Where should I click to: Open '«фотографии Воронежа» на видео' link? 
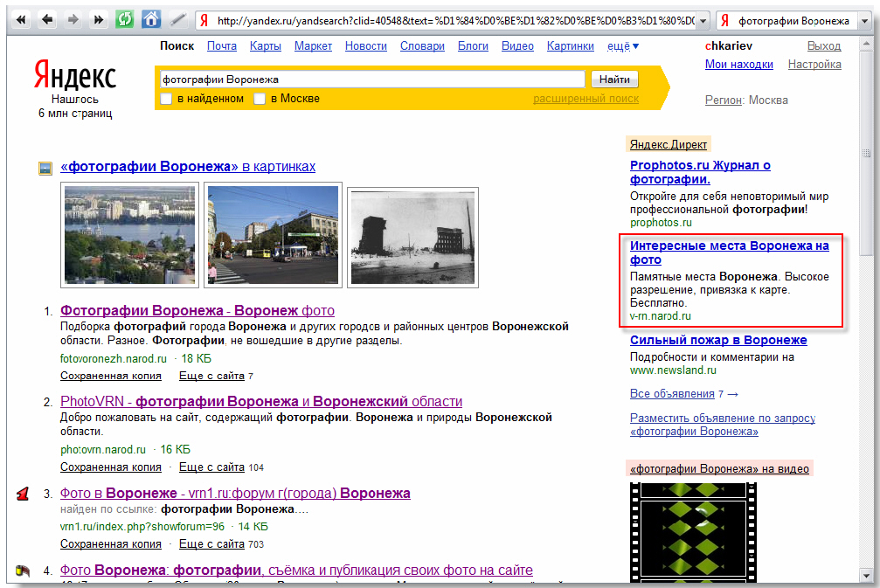pos(719,469)
